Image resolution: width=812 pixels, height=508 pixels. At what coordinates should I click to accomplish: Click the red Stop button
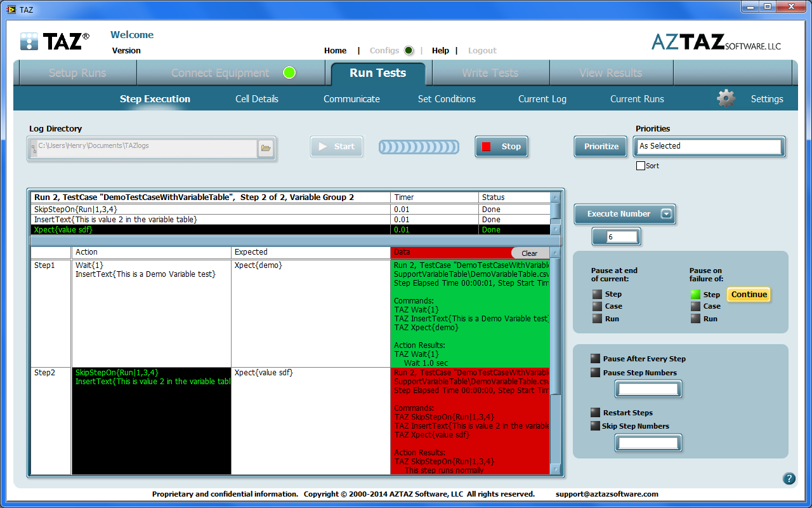501,147
